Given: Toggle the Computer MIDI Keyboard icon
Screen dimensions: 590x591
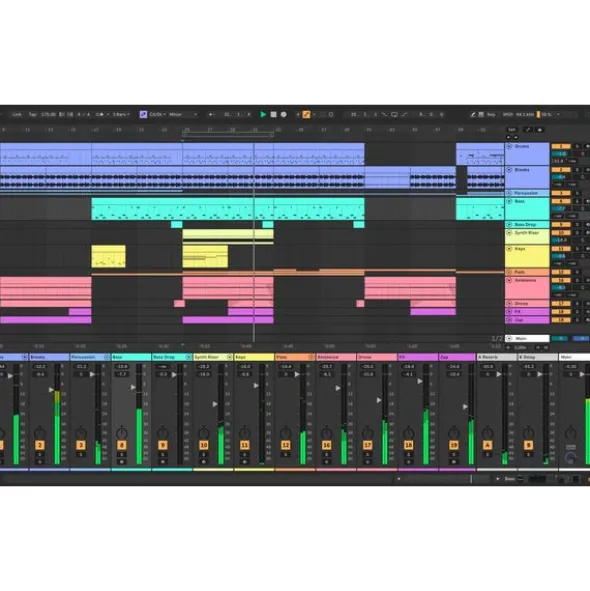Looking at the screenshot, I should click(481, 114).
